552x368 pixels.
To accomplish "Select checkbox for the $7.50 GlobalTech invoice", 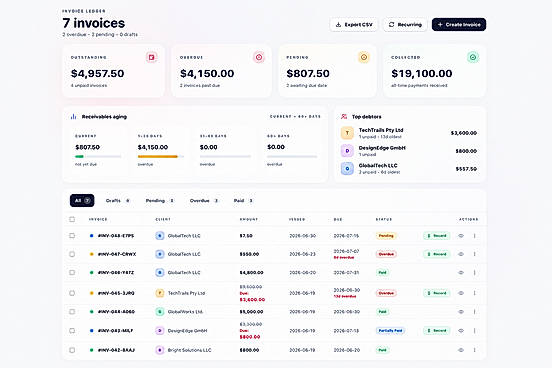I will 72,236.
